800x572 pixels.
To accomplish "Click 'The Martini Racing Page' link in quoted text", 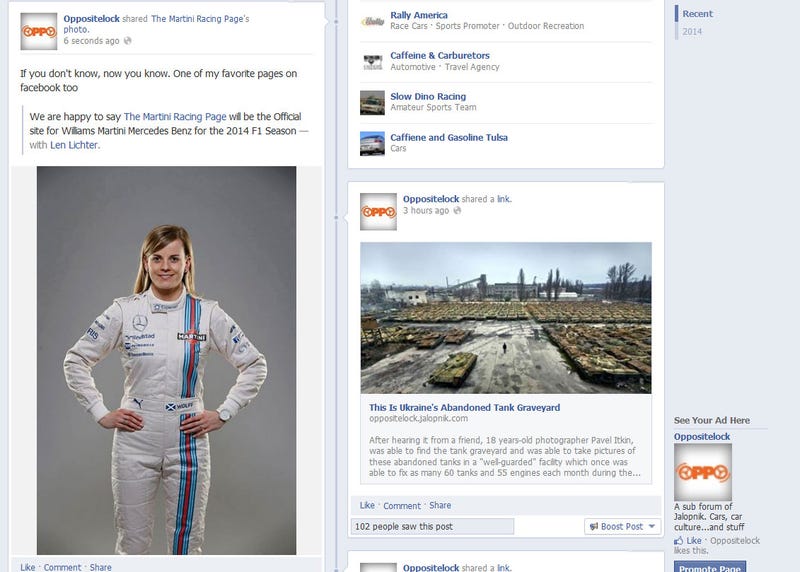I will tap(175, 116).
